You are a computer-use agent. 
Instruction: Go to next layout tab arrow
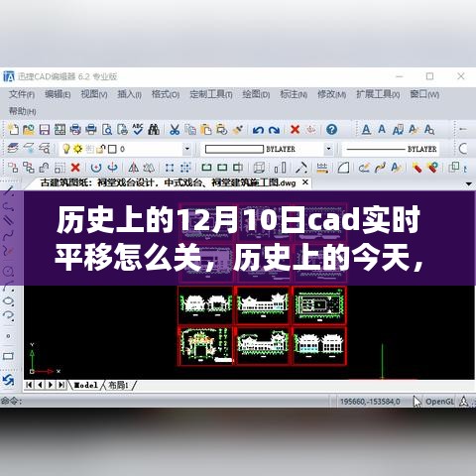pos(51,385)
